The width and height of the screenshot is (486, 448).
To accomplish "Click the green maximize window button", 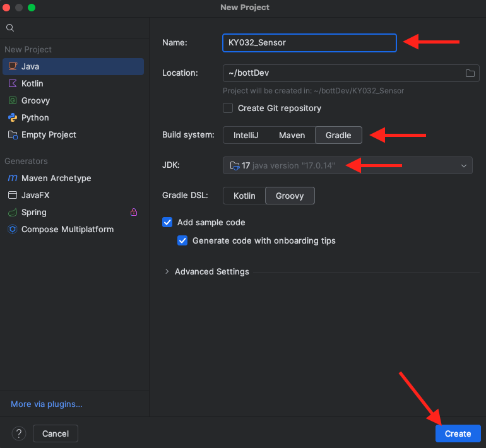I will tap(32, 8).
